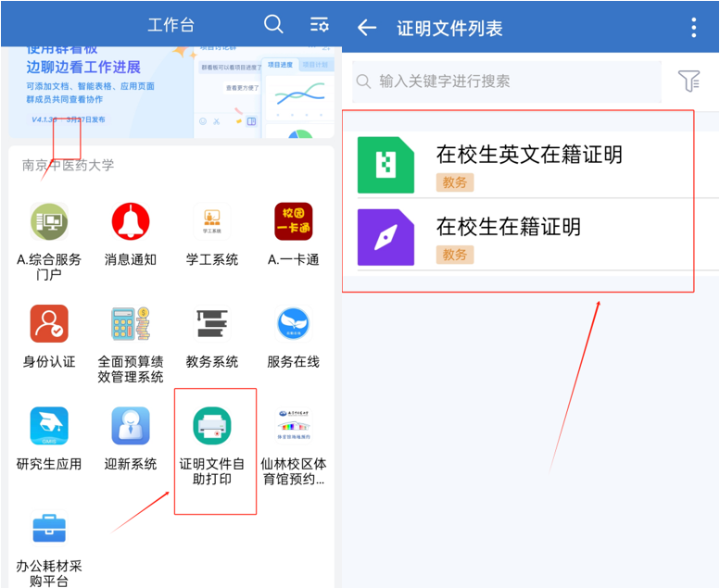Open A.综合服务门户 app icon
Image resolution: width=720 pixels, height=588 pixels.
(x=49, y=222)
